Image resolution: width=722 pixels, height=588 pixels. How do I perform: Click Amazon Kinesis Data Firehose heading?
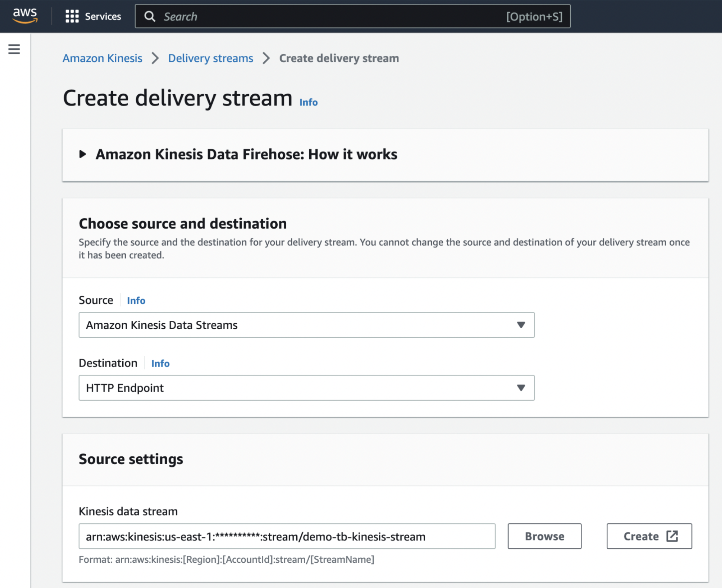246,154
